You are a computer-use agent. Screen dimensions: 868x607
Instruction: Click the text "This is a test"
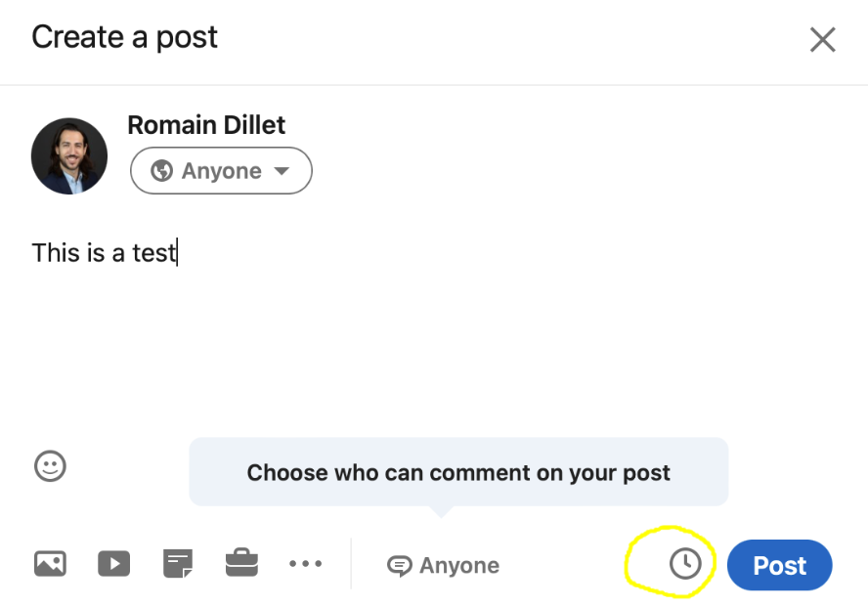(x=104, y=253)
